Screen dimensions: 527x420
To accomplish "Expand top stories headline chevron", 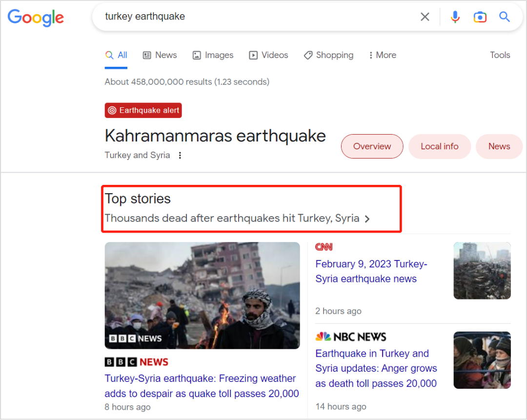I will click(x=367, y=219).
